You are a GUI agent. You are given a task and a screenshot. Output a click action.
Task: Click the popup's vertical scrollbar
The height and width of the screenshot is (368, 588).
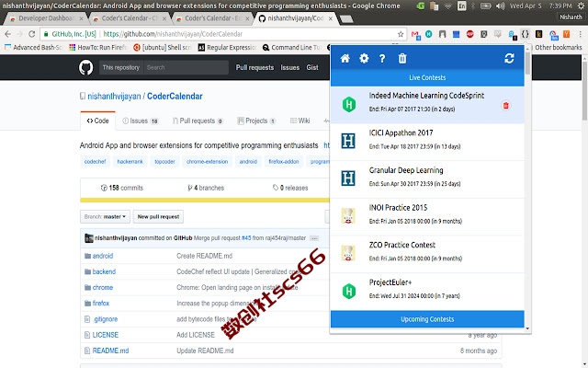[x=527, y=63]
